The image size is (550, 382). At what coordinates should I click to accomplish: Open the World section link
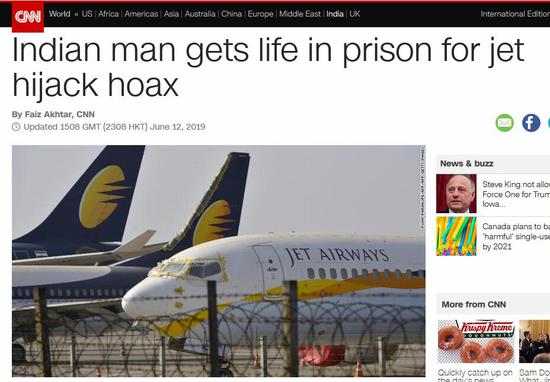tap(59, 14)
